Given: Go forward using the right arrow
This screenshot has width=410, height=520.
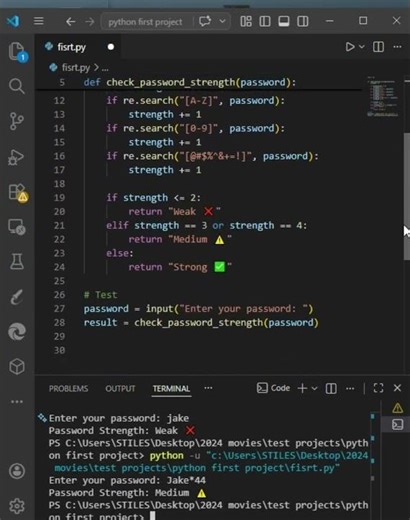Looking at the screenshot, I should 89,22.
